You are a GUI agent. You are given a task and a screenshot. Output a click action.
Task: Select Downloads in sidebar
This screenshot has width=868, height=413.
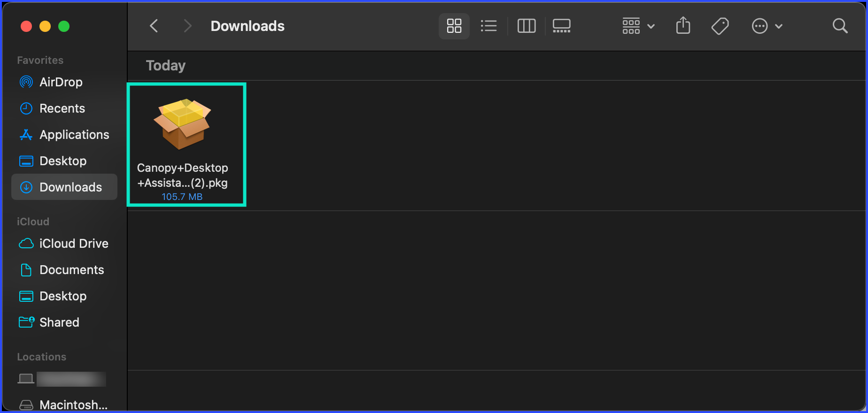(64, 187)
